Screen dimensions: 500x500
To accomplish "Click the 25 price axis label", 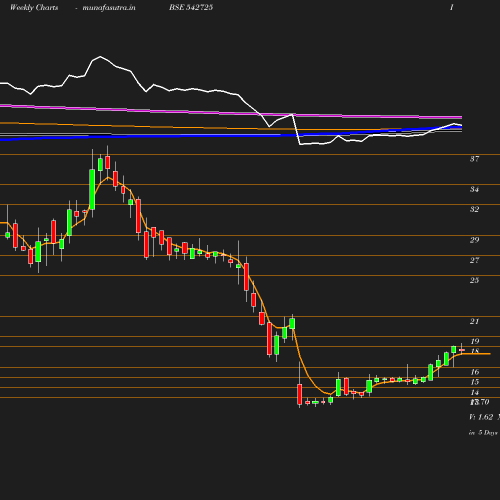I will click(x=474, y=280).
